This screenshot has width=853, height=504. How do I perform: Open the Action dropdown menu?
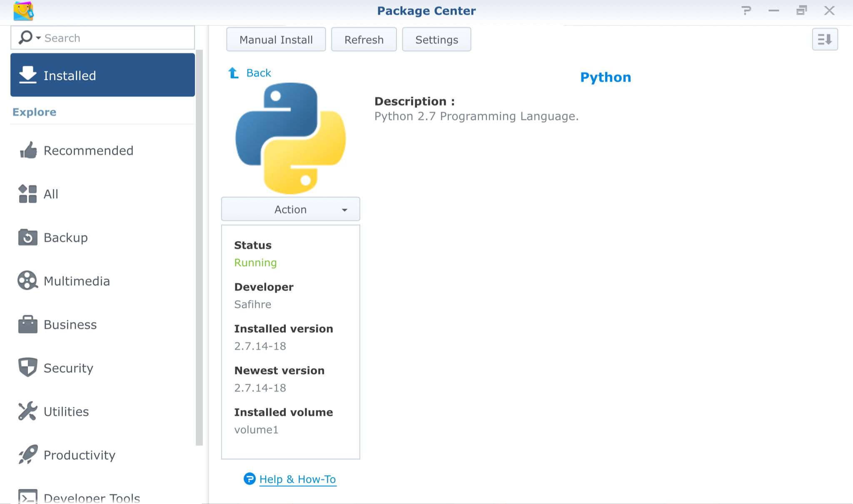[291, 209]
